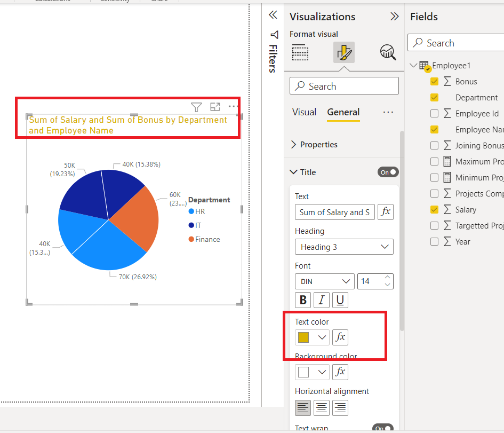Screen dimensions: 504x433
Task: Open more options ellipsis on visual
Action: point(233,106)
